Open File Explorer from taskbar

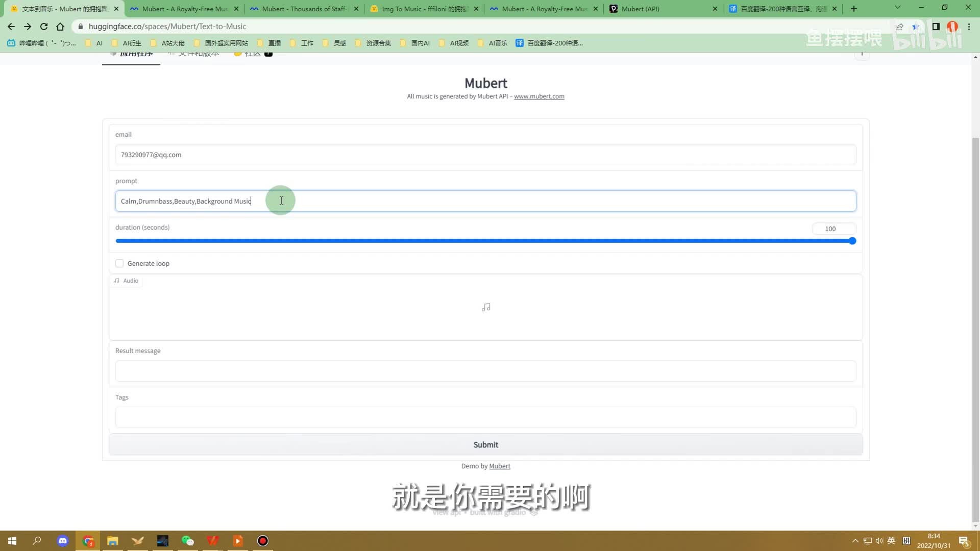pyautogui.click(x=113, y=541)
